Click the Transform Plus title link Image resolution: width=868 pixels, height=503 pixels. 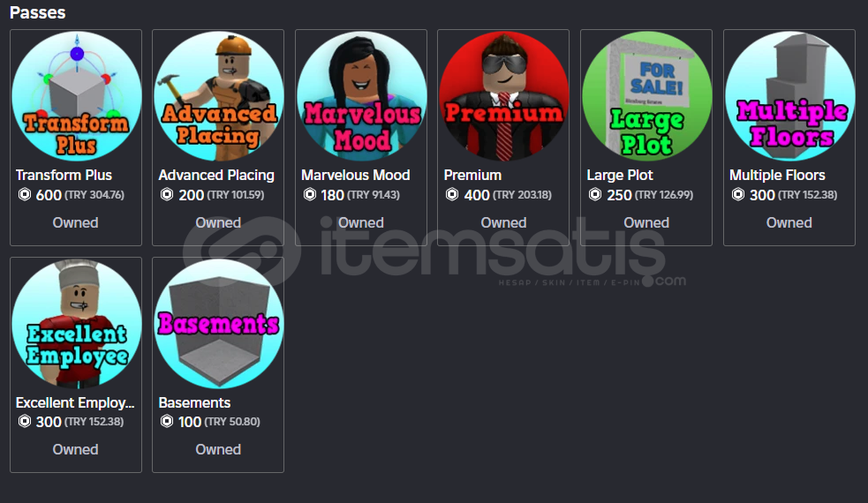(x=64, y=175)
